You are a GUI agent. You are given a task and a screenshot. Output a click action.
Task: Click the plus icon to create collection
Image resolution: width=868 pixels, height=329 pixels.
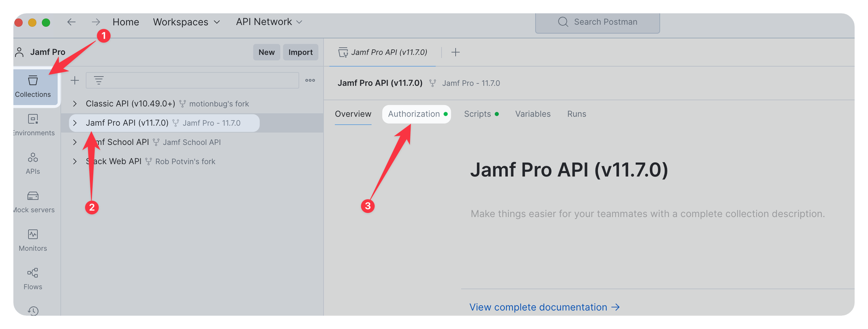(x=75, y=80)
